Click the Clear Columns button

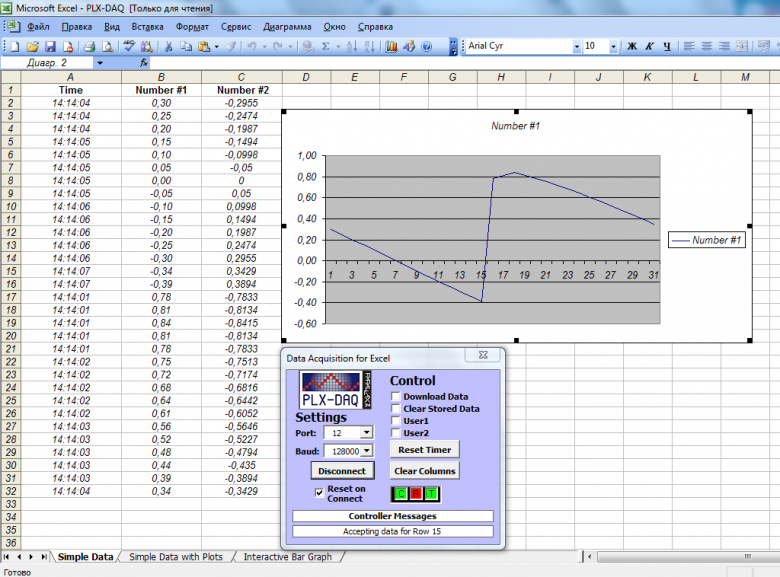point(424,471)
